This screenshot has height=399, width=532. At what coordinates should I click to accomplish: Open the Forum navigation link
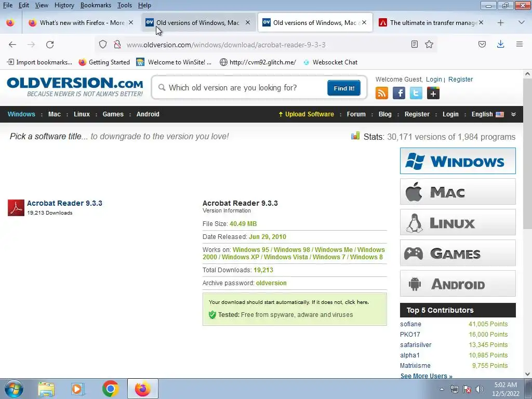(x=356, y=114)
